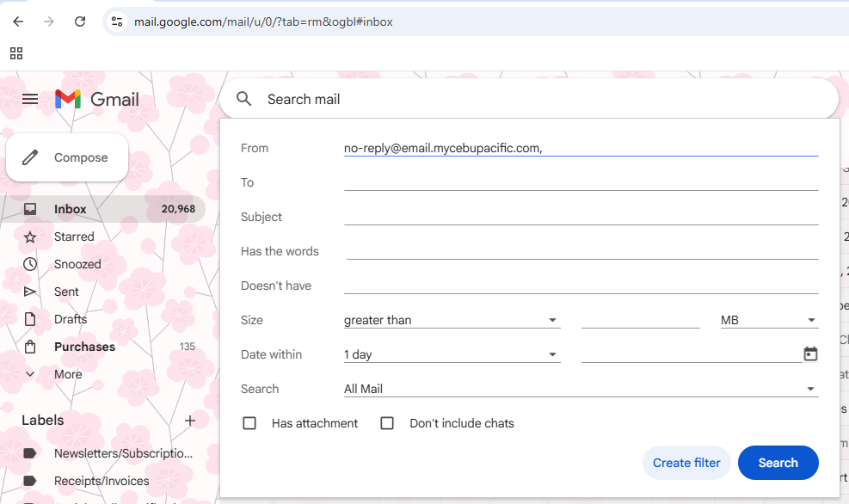Click the Receipts/Invoices label tag icon

(30, 481)
